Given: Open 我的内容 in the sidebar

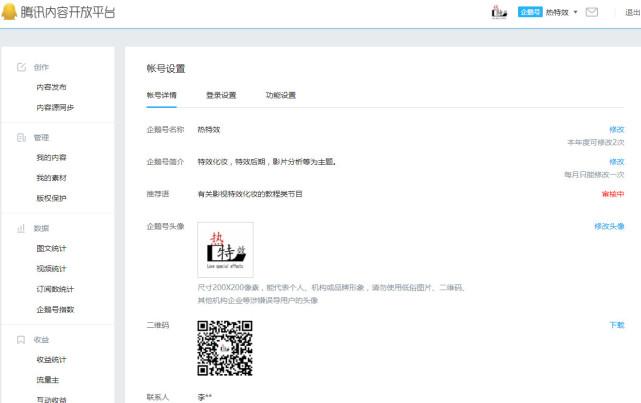Looking at the screenshot, I should [x=51, y=157].
